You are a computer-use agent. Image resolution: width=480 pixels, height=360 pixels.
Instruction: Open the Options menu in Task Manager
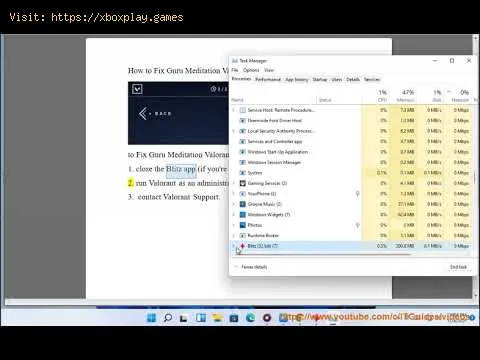(x=251, y=70)
